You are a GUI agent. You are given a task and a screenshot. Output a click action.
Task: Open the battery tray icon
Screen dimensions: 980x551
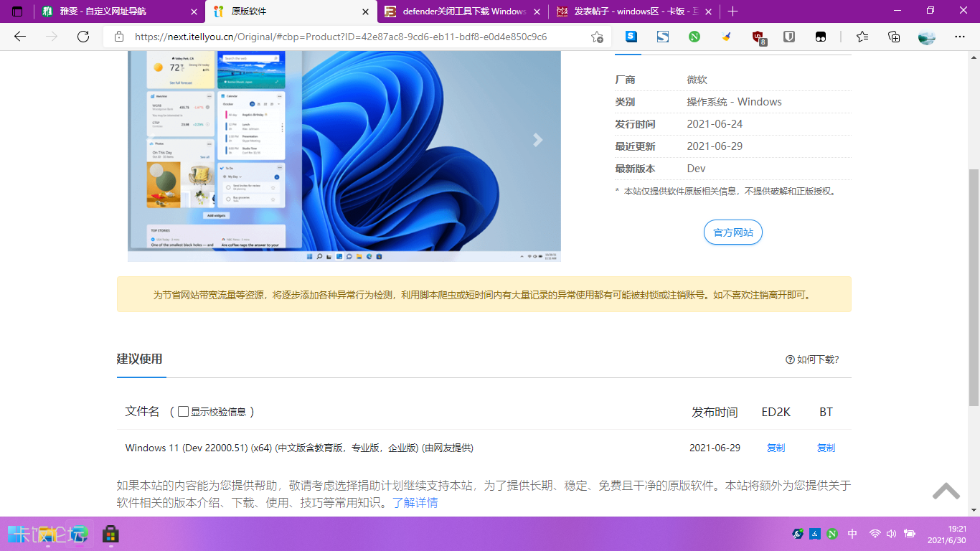click(910, 534)
